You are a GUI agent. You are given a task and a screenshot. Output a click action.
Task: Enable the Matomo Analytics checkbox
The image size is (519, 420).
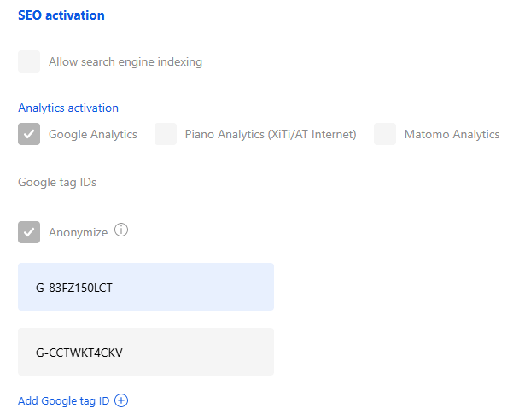click(385, 134)
